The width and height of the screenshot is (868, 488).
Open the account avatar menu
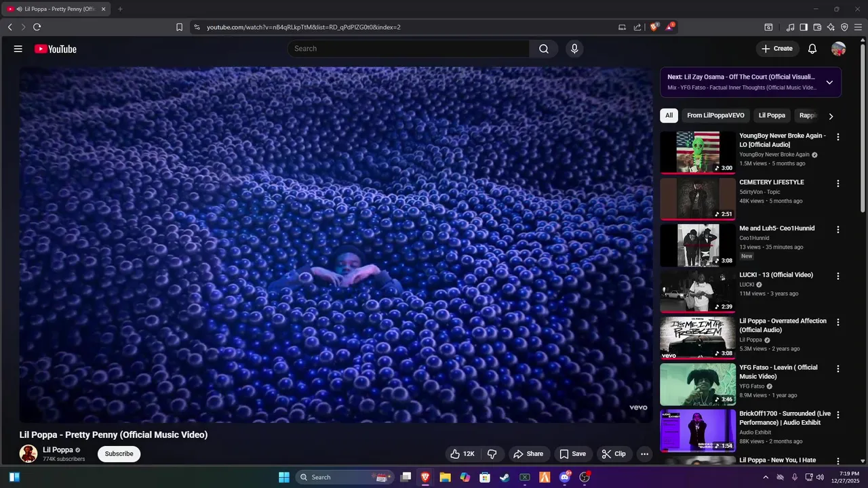click(838, 49)
